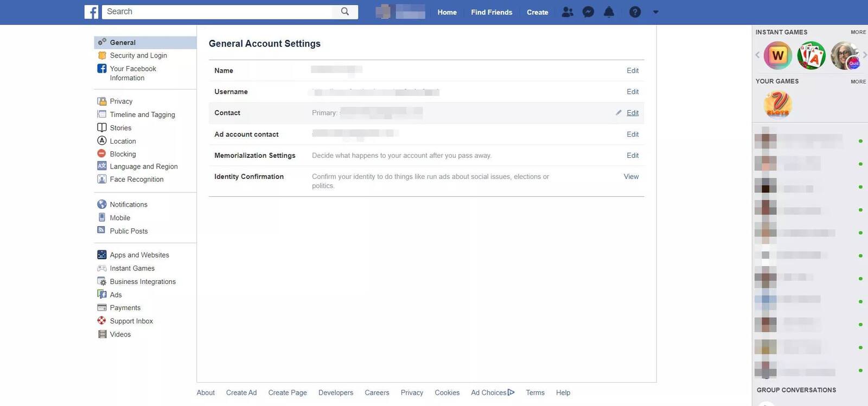Open the Create menu
Viewport: 868px width, 406px height.
coord(538,12)
